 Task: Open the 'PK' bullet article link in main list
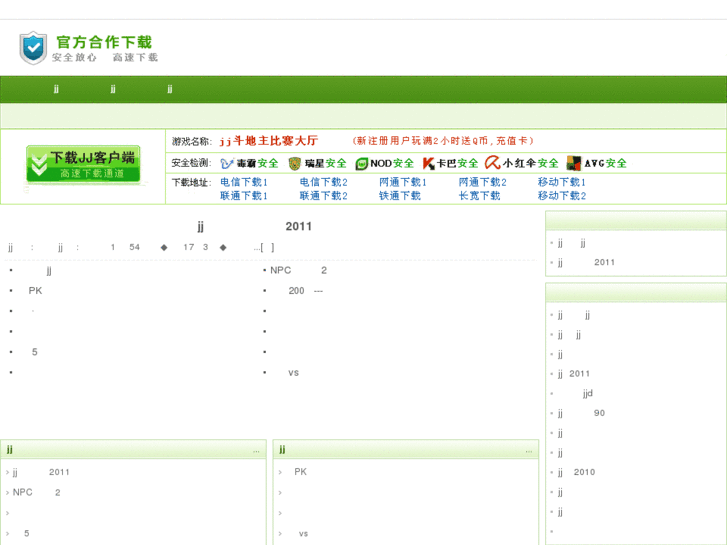click(35, 291)
